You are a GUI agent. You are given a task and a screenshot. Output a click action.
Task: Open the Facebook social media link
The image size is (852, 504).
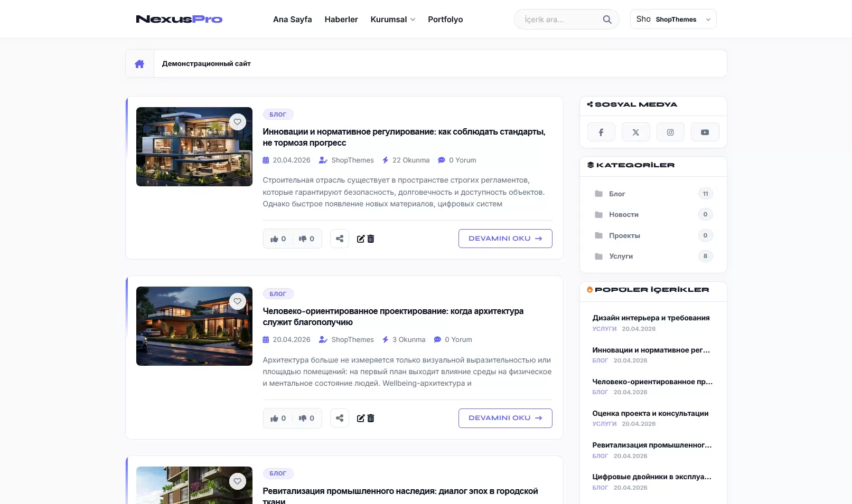pyautogui.click(x=601, y=132)
